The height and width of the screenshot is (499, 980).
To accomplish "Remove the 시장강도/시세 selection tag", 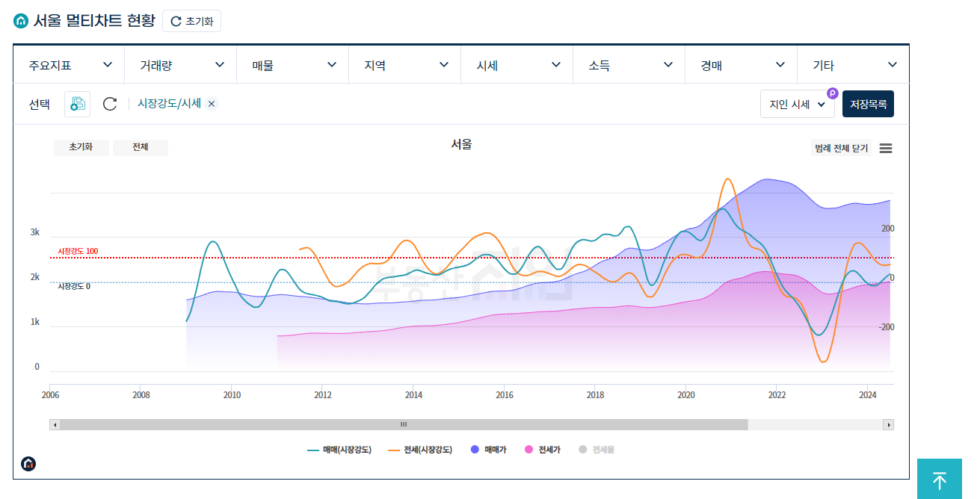I will [x=212, y=104].
